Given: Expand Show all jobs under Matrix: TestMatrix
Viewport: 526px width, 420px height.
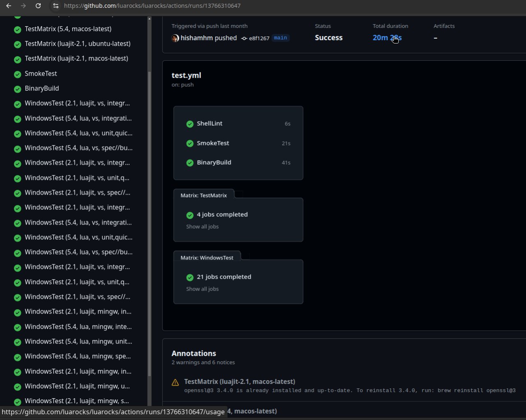Looking at the screenshot, I should 202,227.
